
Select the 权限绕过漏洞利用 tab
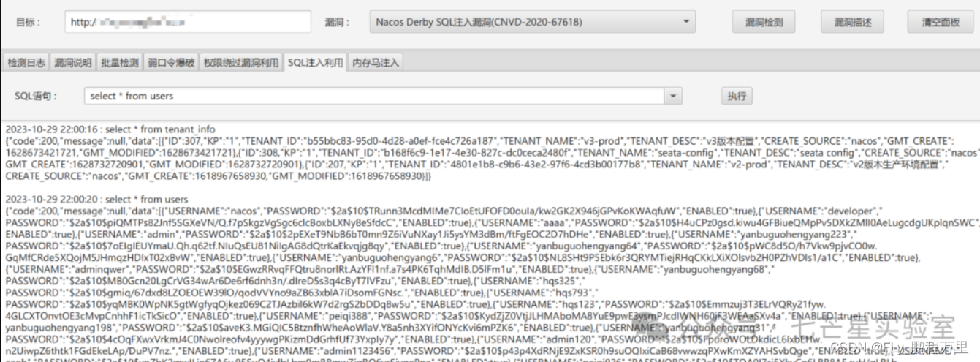tap(241, 63)
